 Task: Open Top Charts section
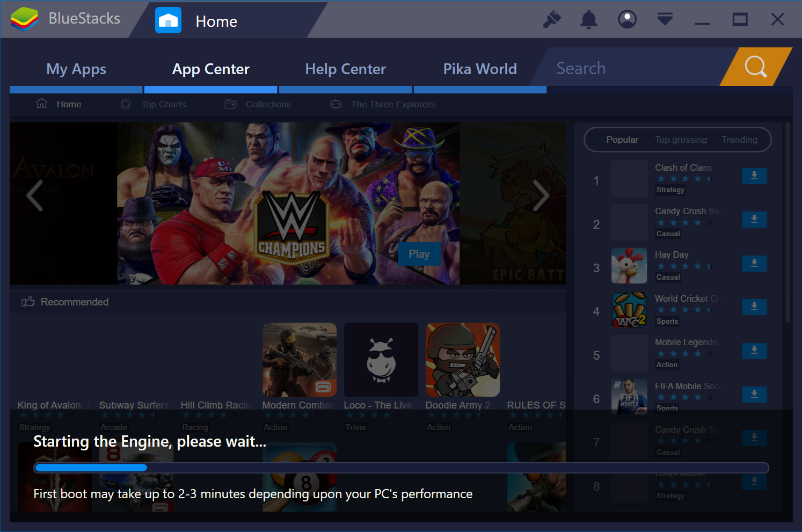(164, 104)
